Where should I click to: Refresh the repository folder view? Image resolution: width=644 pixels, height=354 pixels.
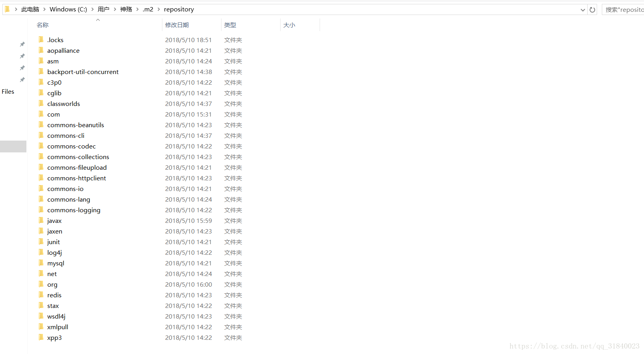pyautogui.click(x=592, y=9)
